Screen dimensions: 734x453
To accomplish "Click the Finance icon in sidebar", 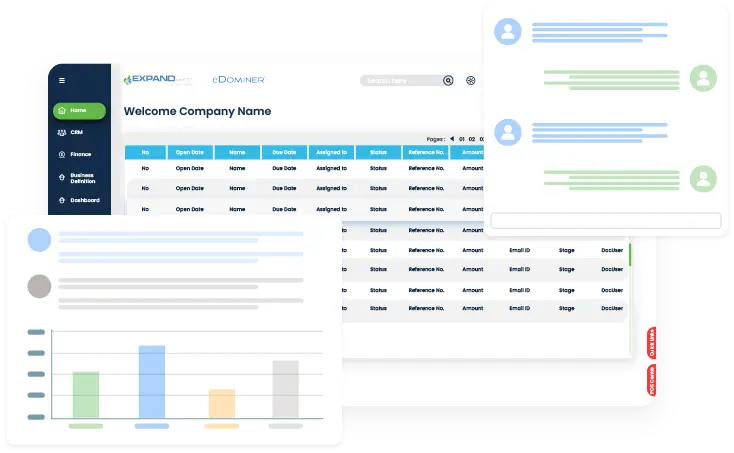I will pyautogui.click(x=62, y=155).
